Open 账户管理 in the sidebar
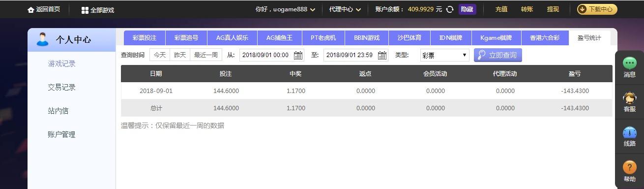Image resolution: width=644 pixels, height=189 pixels. [x=62, y=134]
